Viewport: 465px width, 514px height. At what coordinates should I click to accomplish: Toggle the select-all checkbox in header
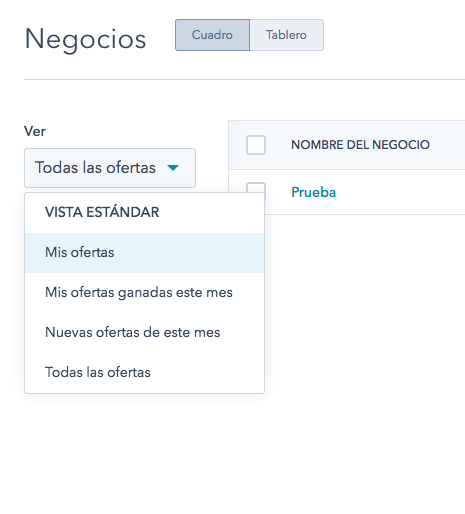point(256,145)
